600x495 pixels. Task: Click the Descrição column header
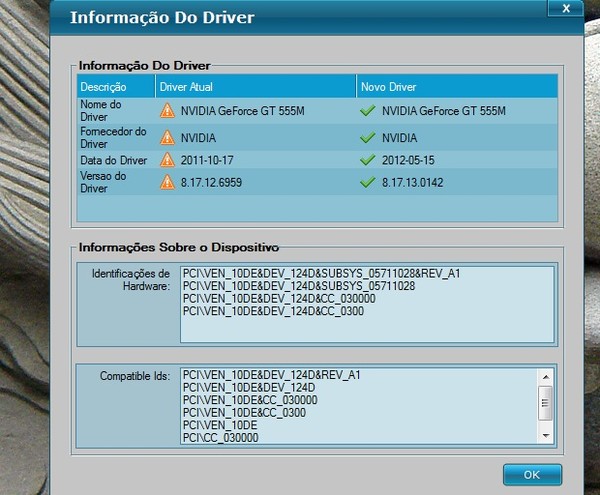(116, 86)
